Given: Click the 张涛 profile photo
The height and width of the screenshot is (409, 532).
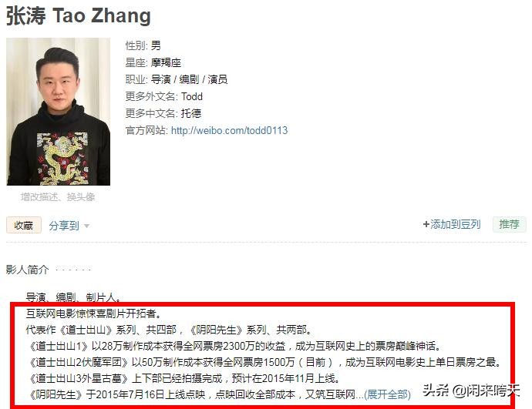Looking at the screenshot, I should (x=59, y=112).
